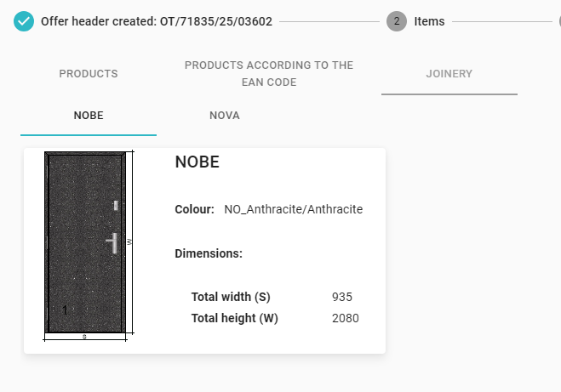Open the Products tab

(x=89, y=74)
